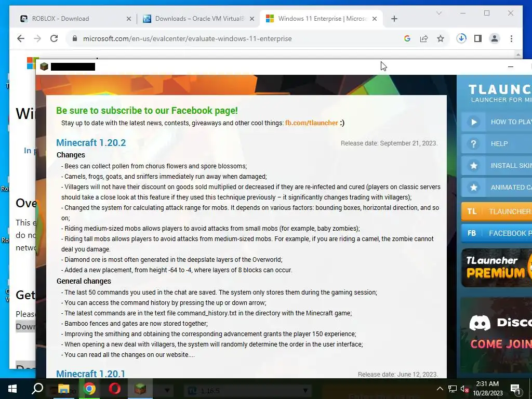
Task: Click ANIMATED button with star icon
Action: pos(496,187)
